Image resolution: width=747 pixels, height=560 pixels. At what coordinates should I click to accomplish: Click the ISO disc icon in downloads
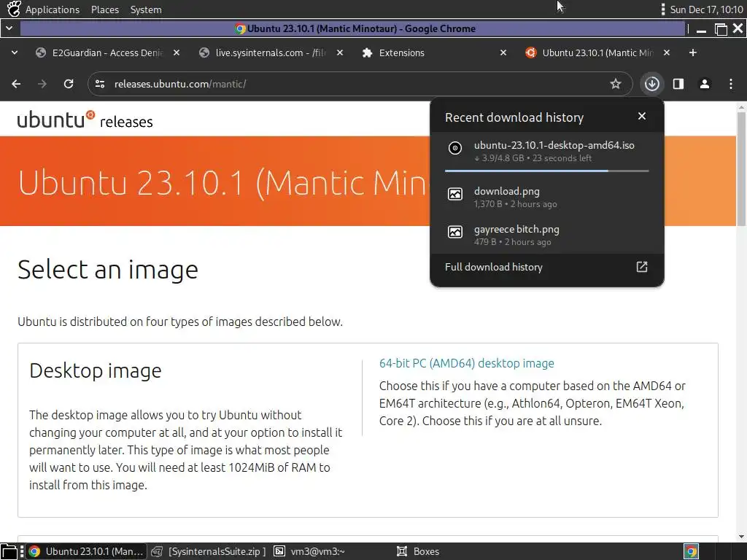pyautogui.click(x=455, y=148)
